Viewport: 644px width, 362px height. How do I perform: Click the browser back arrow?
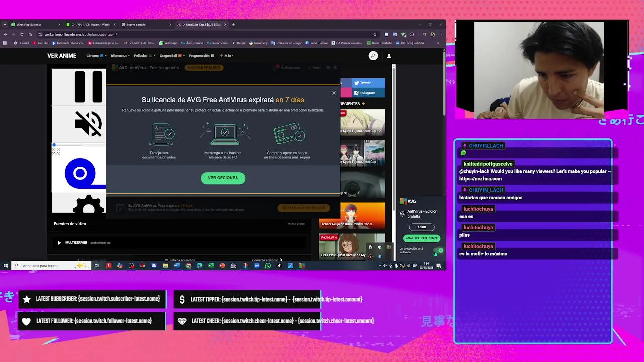pyautogui.click(x=5, y=34)
